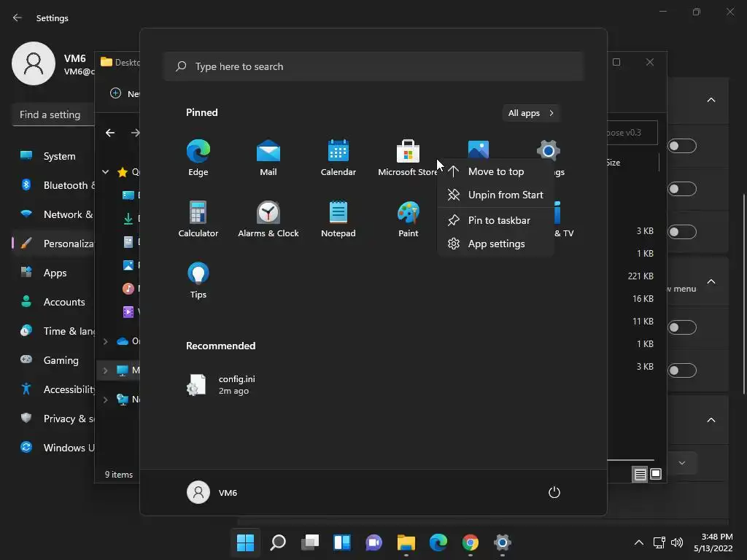Viewport: 747px width, 560px height.
Task: Expand OneDrive node in File Explorer
Action: coord(105,341)
